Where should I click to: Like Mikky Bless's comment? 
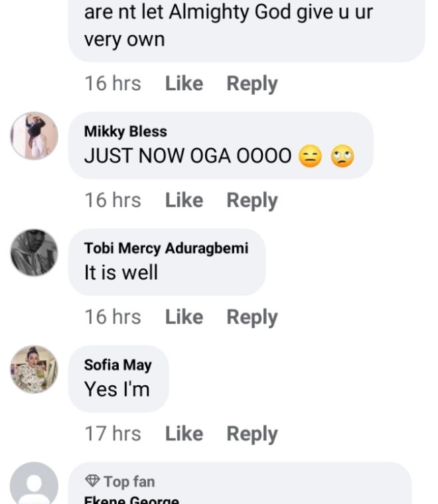coord(184,200)
